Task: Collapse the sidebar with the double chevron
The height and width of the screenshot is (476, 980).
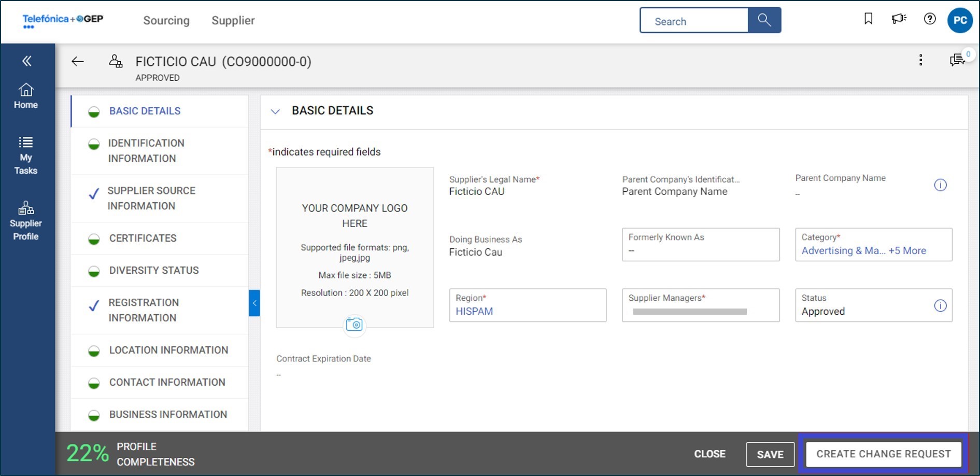Action: (x=25, y=61)
